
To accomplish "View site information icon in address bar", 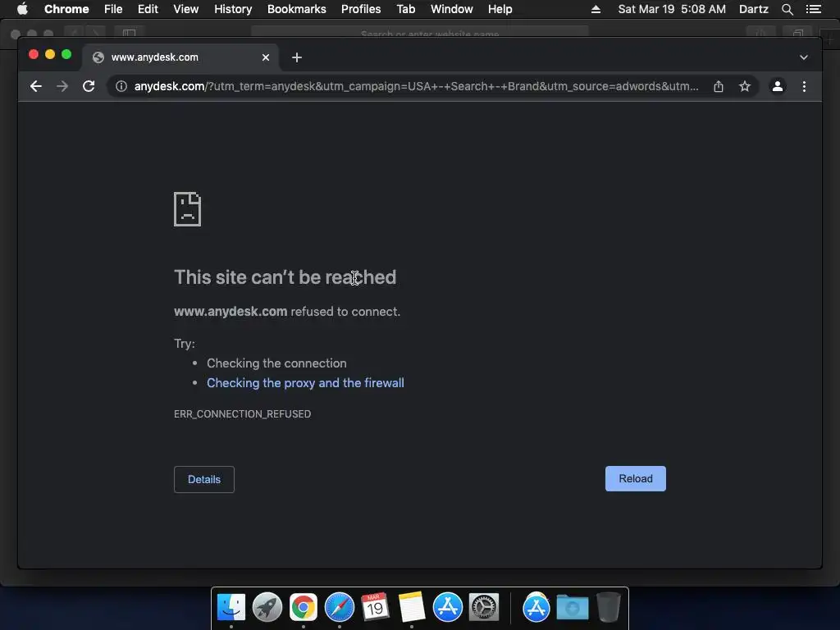I will 121,86.
